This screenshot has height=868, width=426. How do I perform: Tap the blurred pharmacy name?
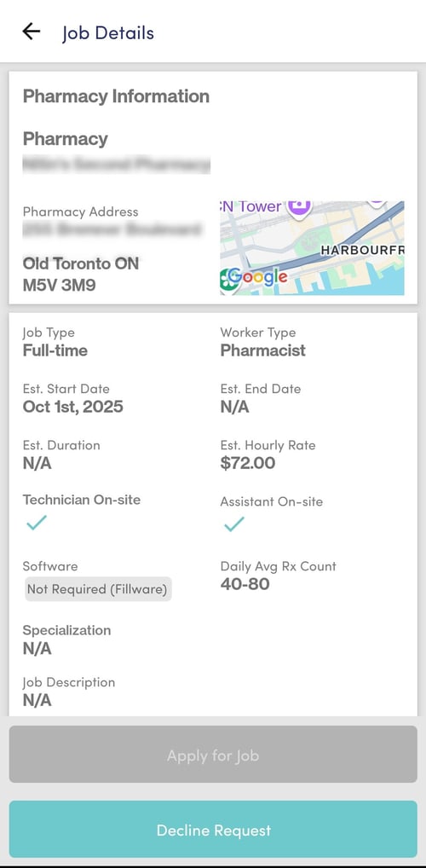point(117,165)
